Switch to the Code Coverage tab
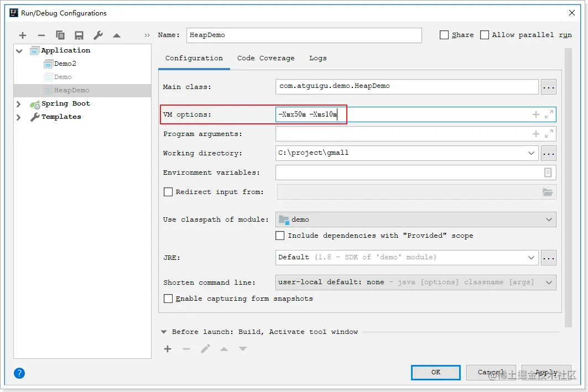588x392 pixels. 266,59
